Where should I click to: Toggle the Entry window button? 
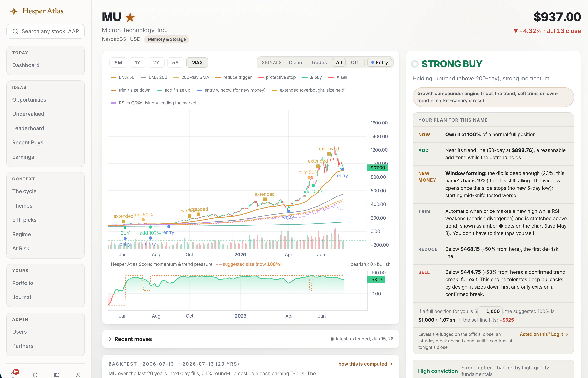(x=380, y=62)
